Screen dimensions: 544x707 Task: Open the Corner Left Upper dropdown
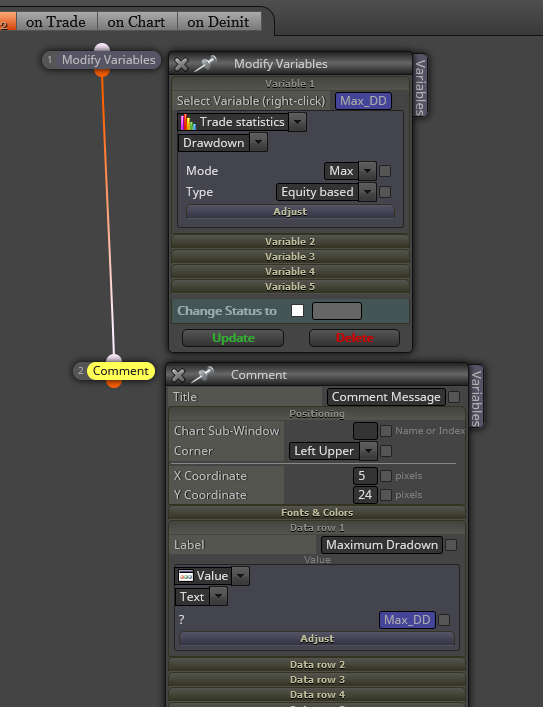point(368,451)
